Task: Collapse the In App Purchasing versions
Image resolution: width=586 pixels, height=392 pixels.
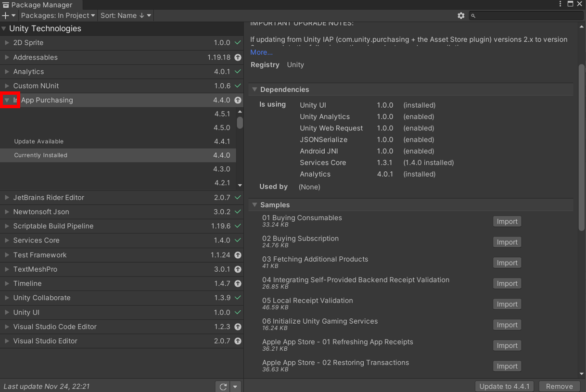Action: click(7, 100)
